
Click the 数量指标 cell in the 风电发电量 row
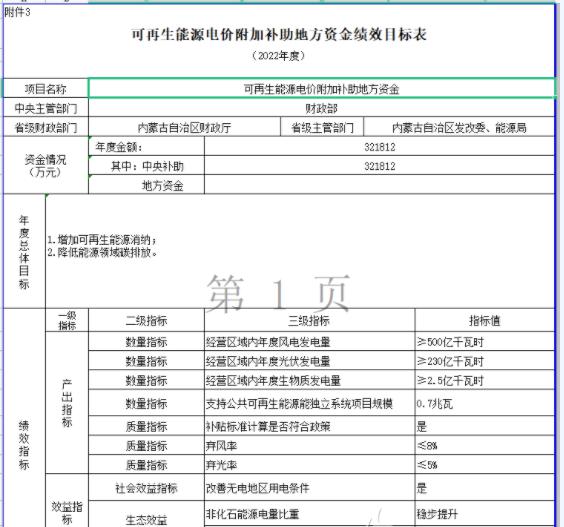pyautogui.click(x=146, y=341)
